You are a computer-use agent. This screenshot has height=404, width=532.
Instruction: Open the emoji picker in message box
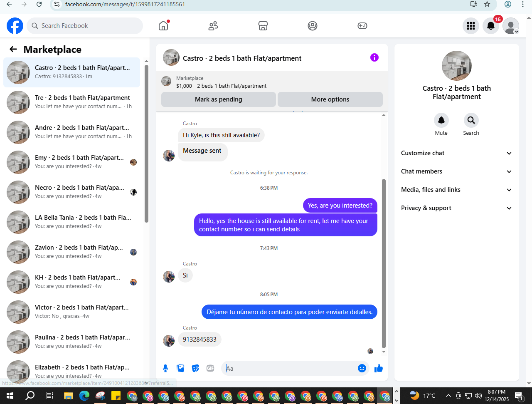(362, 368)
